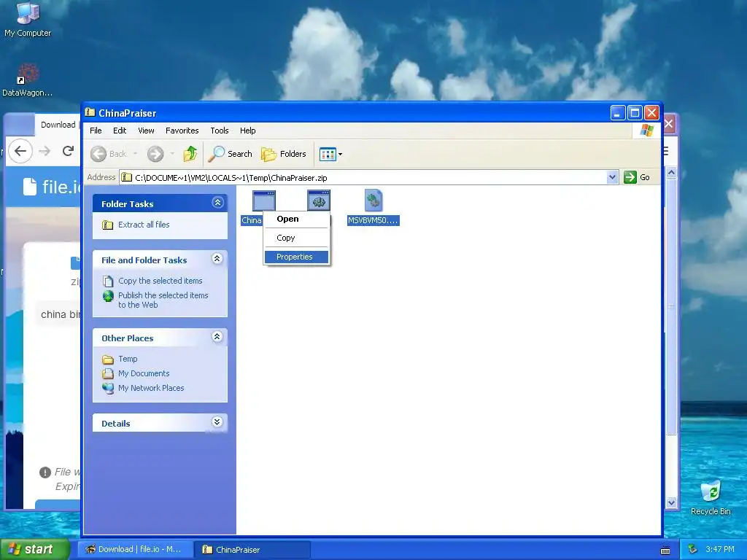Click the browser back arrow button
This screenshot has height=560, width=747.
click(x=20, y=151)
